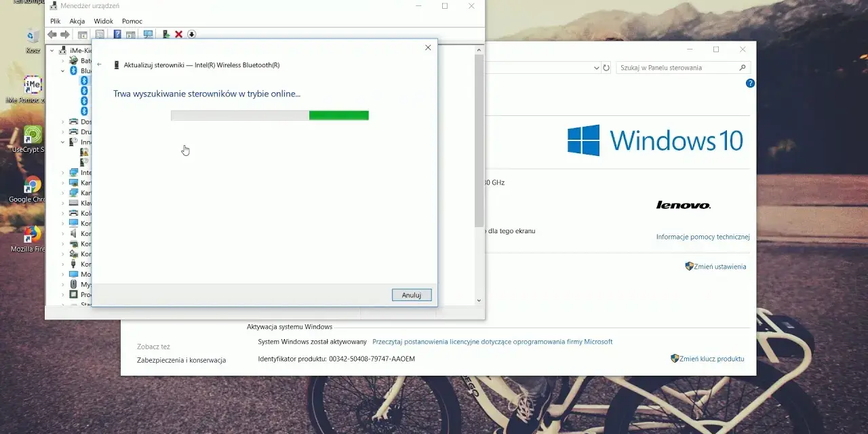Image resolution: width=868 pixels, height=434 pixels.
Task: Click the Anuluj button
Action: pos(412,295)
